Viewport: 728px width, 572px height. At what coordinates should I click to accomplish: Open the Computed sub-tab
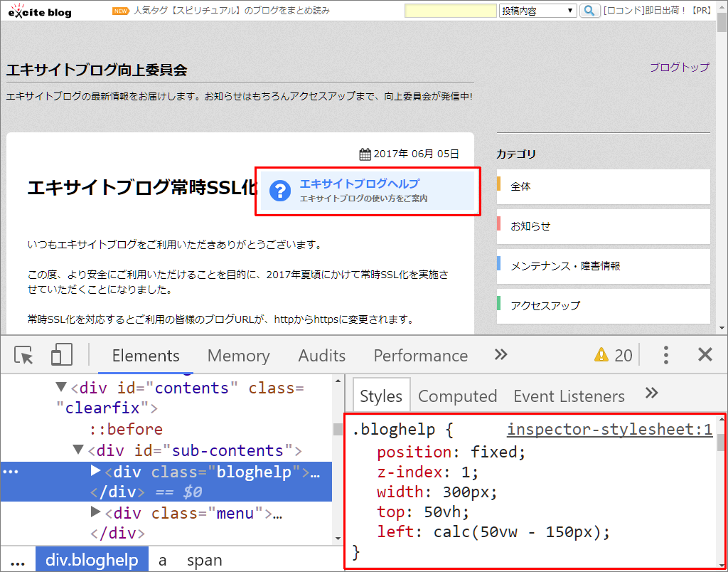[457, 396]
